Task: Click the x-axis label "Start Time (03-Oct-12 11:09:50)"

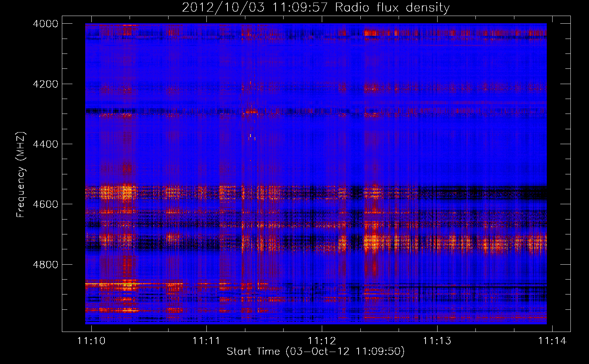Action: [x=316, y=352]
